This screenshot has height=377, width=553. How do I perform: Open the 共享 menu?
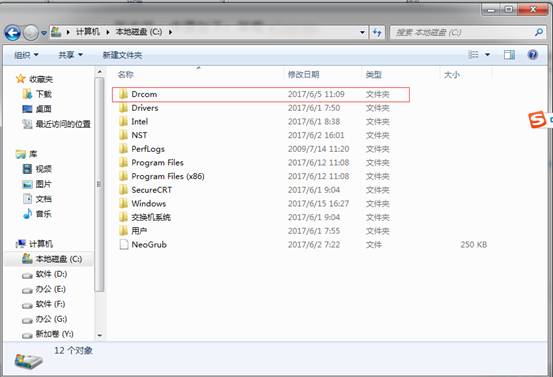pos(70,55)
